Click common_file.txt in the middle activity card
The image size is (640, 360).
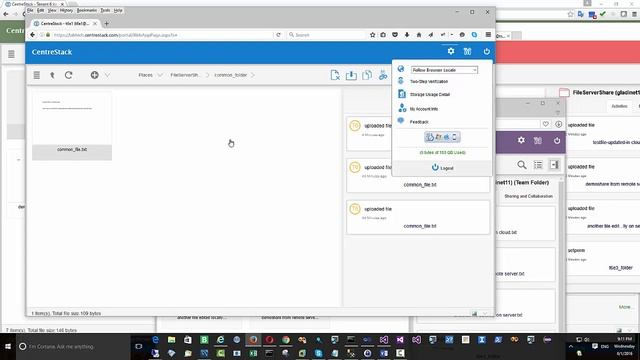pyautogui.click(x=420, y=184)
